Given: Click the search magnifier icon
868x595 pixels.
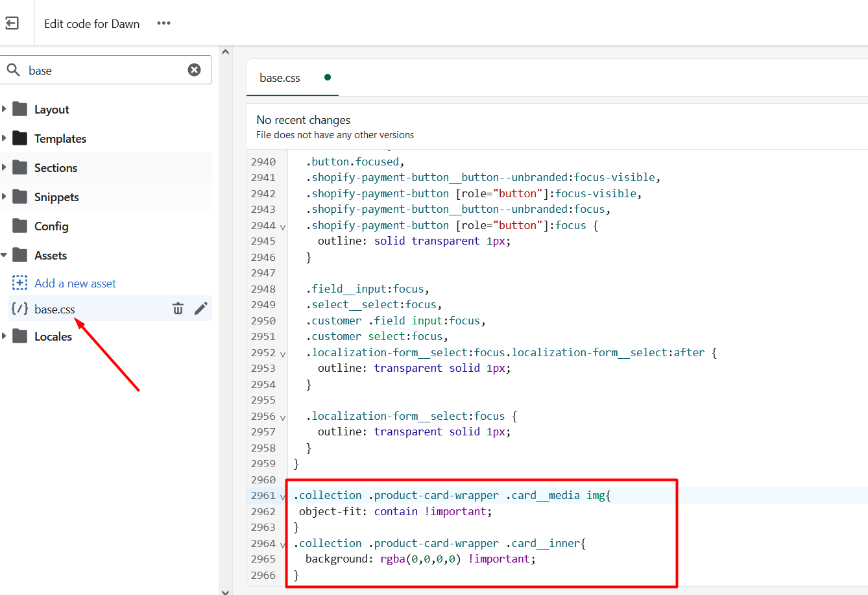Looking at the screenshot, I should pos(14,69).
